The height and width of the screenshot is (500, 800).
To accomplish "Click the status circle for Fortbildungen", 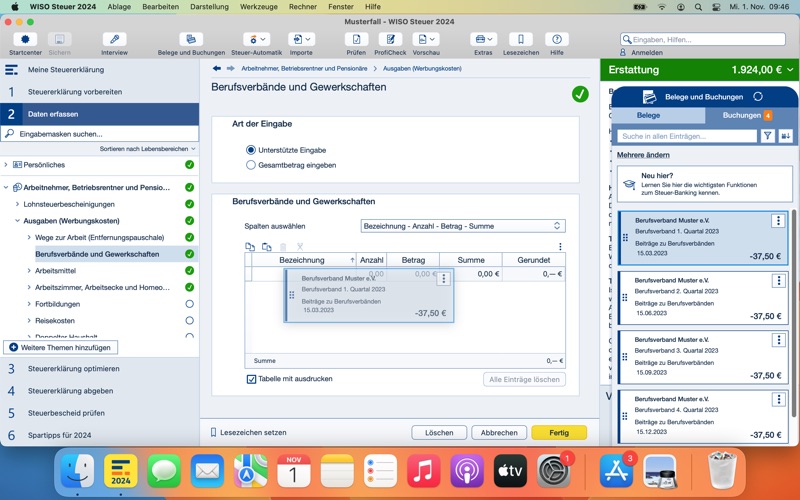I will coord(189,304).
